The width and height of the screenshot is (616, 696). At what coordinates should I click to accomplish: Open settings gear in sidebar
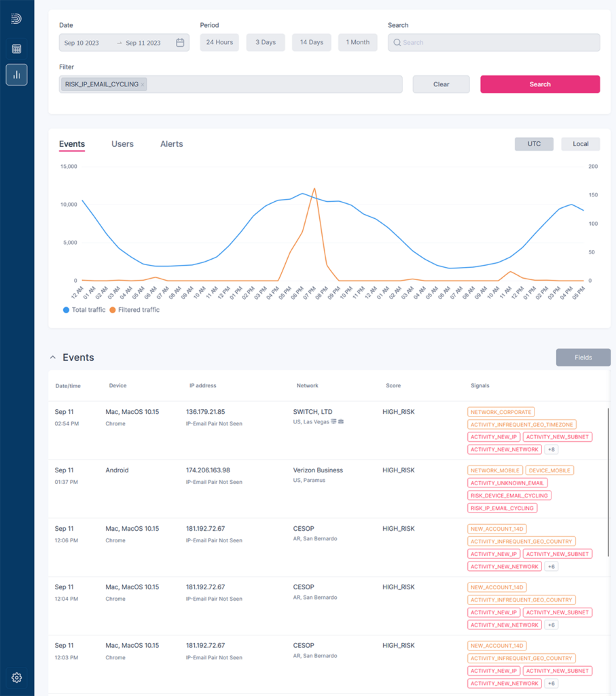[x=16, y=678]
